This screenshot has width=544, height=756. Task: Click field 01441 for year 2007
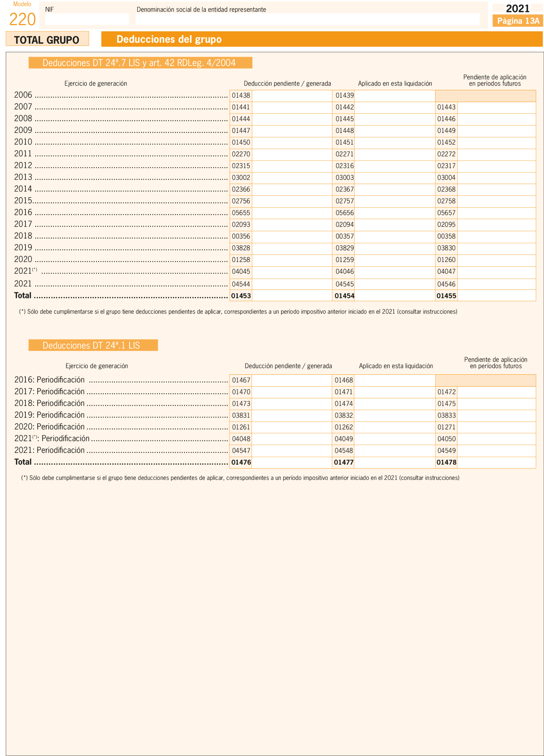(292, 107)
